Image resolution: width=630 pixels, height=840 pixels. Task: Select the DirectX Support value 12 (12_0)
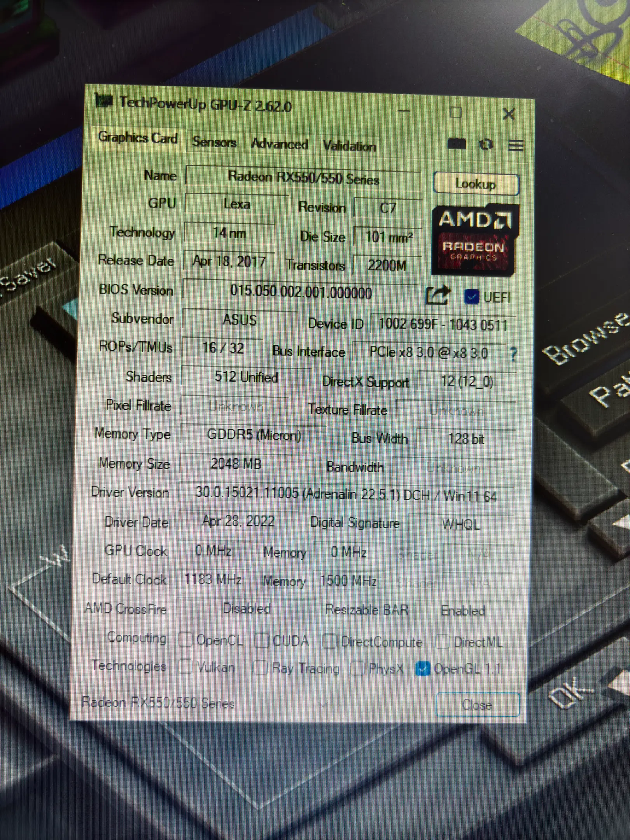[x=466, y=381]
